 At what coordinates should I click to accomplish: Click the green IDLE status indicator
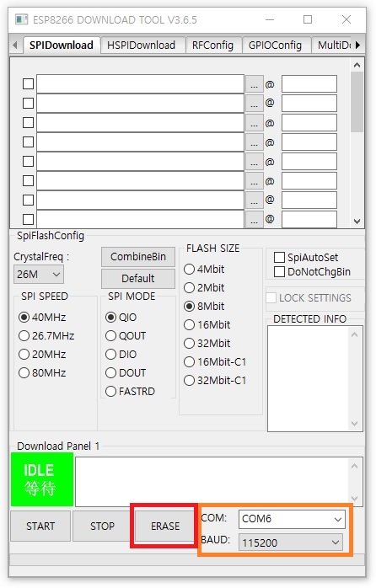click(x=42, y=479)
